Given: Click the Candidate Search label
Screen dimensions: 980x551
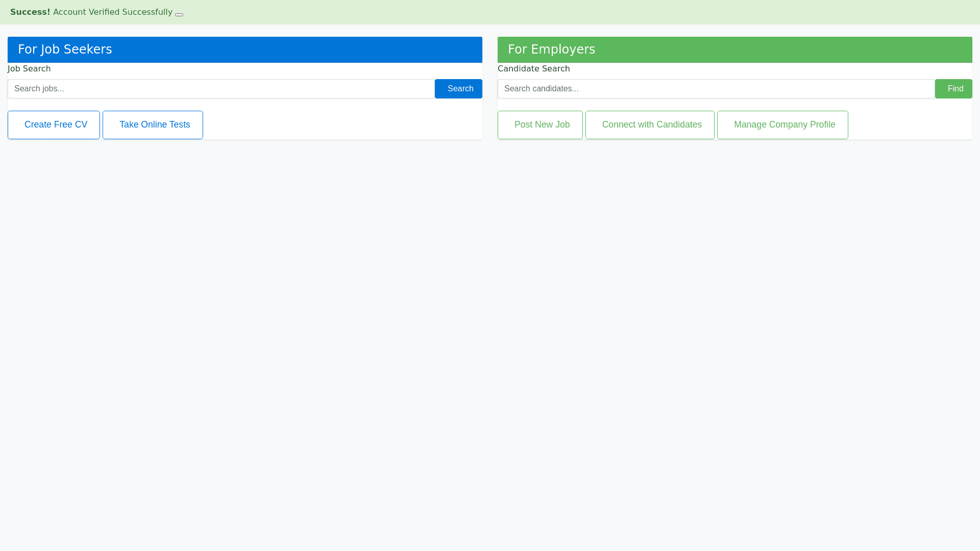Looking at the screenshot, I should click(533, 69).
